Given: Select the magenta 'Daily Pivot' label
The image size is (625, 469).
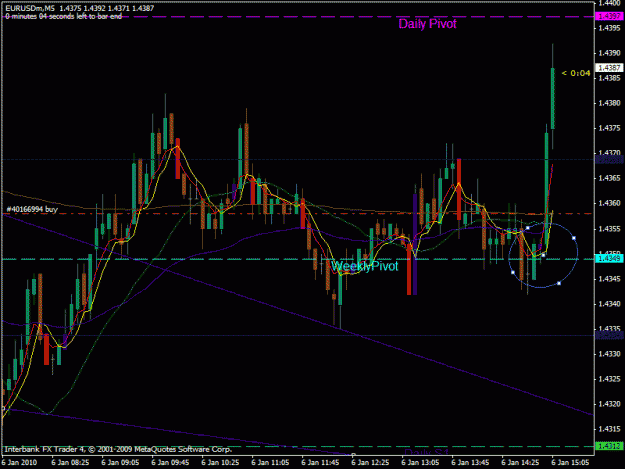Looking at the screenshot, I should (x=427, y=24).
